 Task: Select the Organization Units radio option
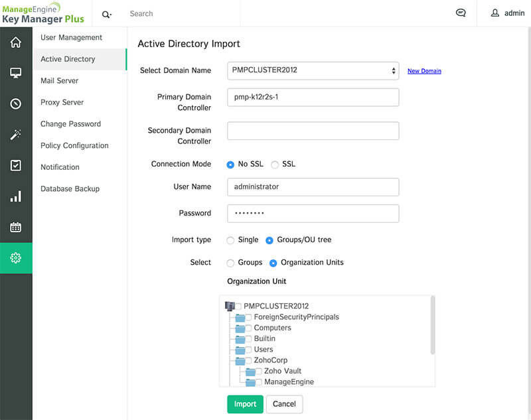(273, 263)
